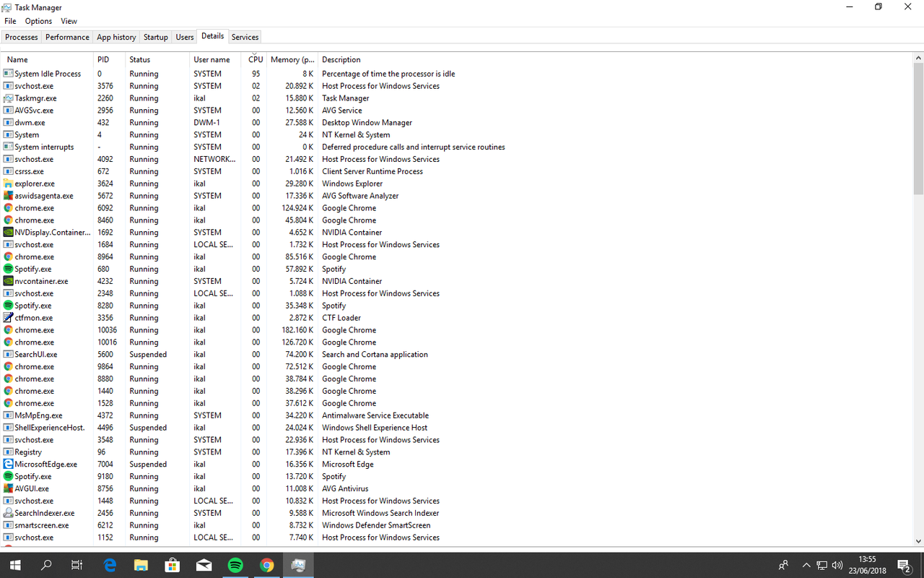Click the scrollbar up arrow

tap(918, 58)
